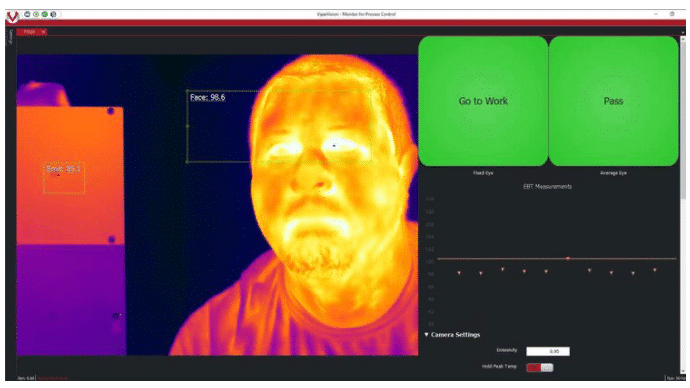690x388 pixels.
Task: Click the peak marker on EBT graph line
Action: coord(568,258)
